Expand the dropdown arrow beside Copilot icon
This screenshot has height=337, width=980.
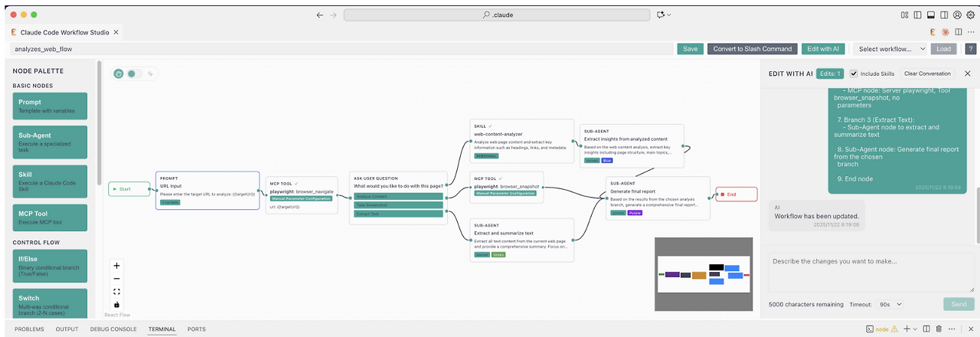click(669, 15)
